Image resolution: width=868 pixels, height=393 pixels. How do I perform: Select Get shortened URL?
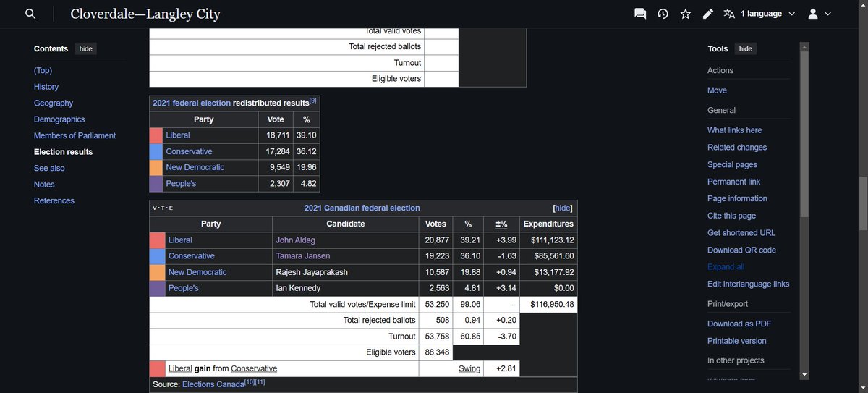pyautogui.click(x=741, y=233)
